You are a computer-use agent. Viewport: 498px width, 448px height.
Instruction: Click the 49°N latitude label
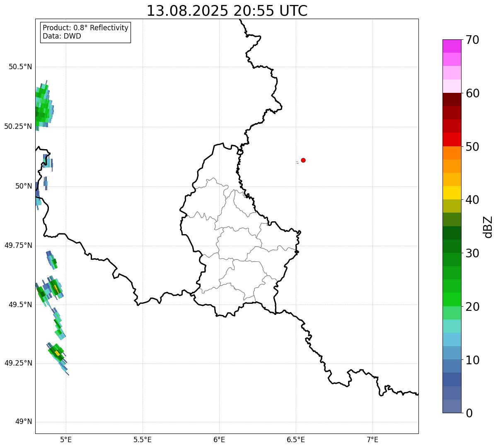(x=24, y=422)
